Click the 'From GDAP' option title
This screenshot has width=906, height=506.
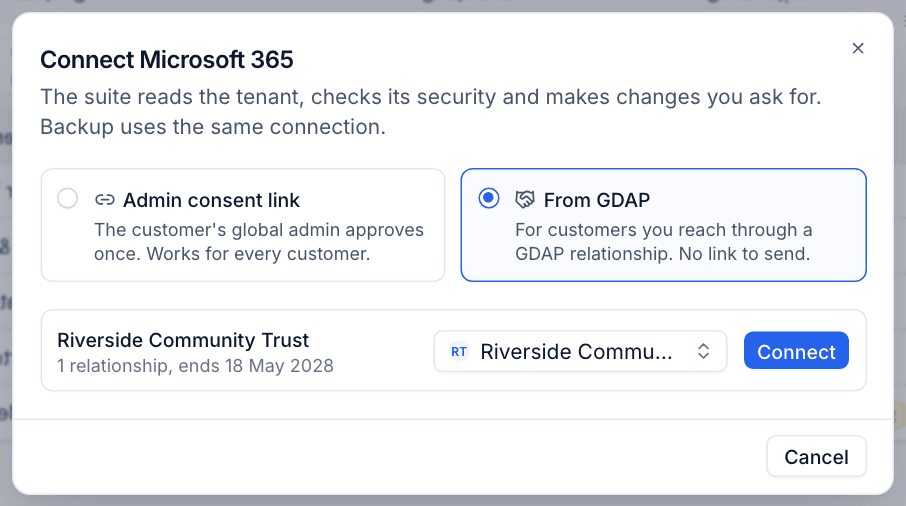(x=597, y=200)
